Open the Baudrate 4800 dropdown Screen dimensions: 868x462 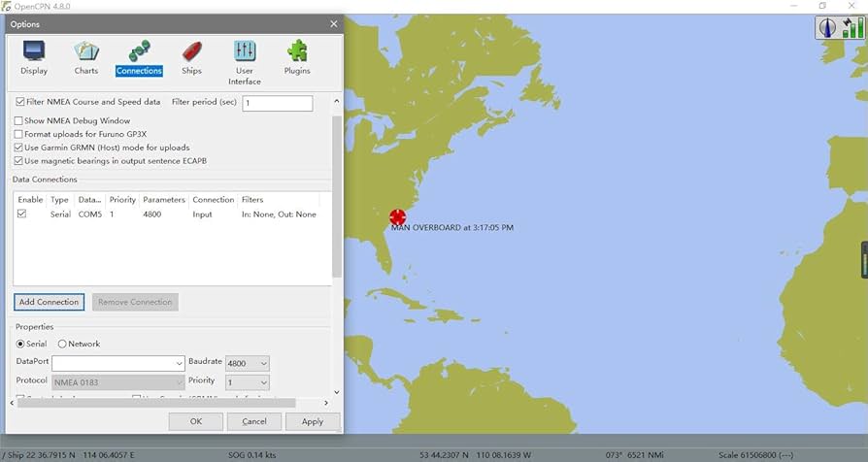pos(248,363)
